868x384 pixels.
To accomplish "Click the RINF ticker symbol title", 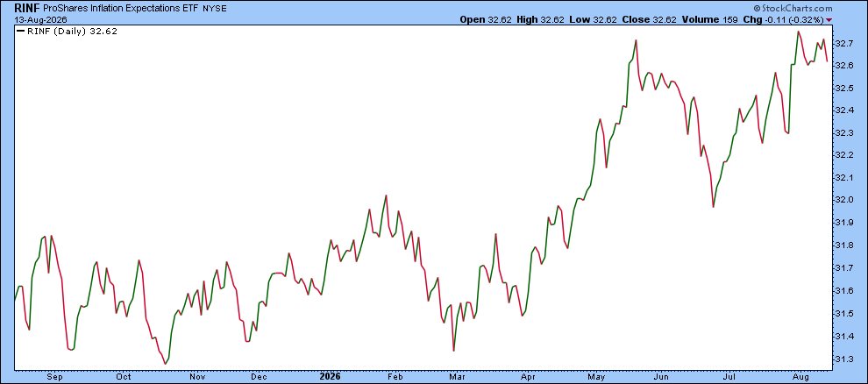I will 26,8.
